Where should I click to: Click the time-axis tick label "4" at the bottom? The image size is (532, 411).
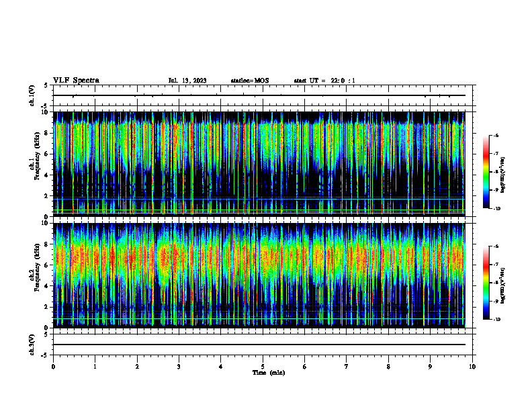tap(221, 367)
